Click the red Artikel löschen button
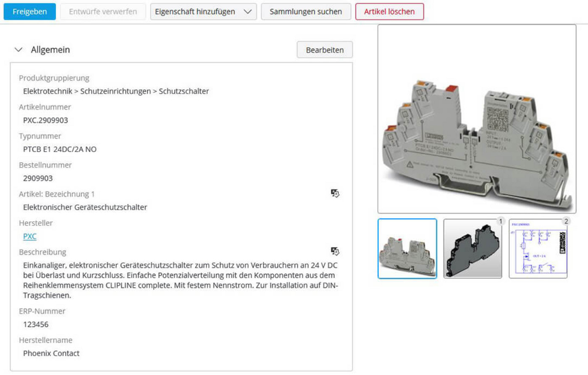This screenshot has height=375, width=588. [x=389, y=12]
